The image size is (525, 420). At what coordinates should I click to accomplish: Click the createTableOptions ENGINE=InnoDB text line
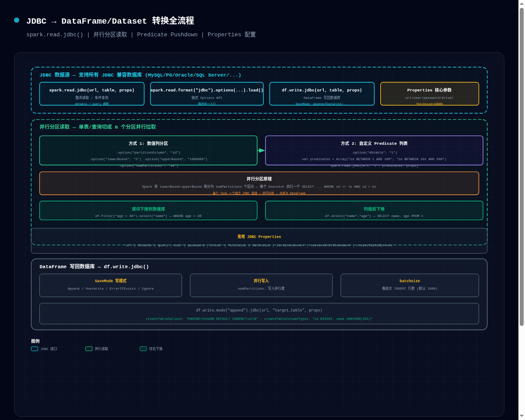(259, 319)
